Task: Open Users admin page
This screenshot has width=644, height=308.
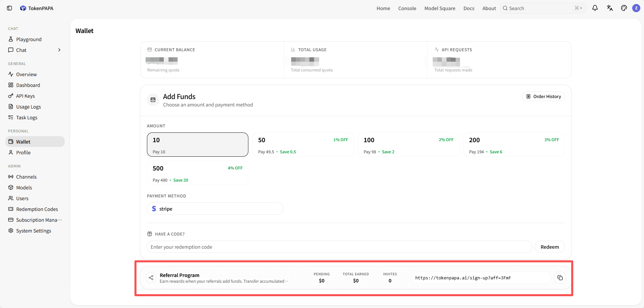Action: click(35, 198)
